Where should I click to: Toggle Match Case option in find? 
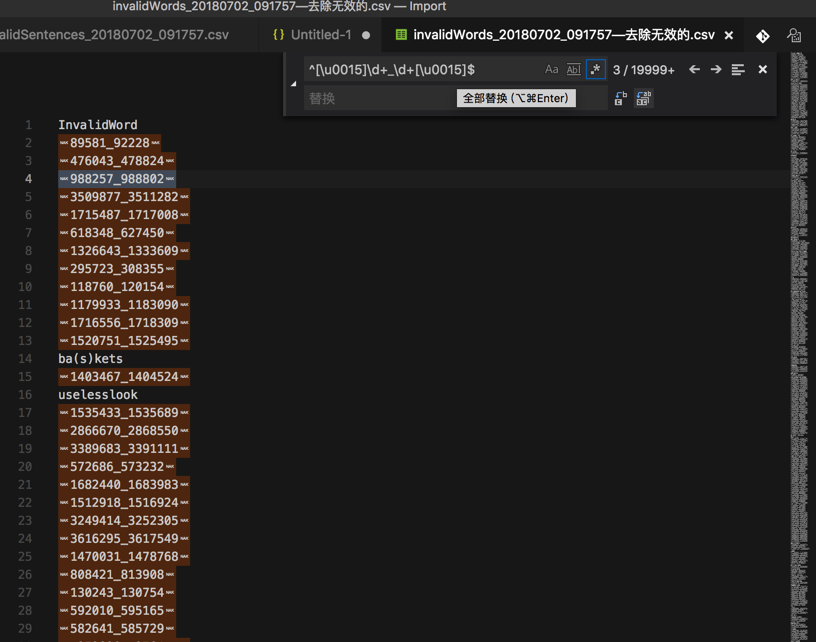pos(551,69)
